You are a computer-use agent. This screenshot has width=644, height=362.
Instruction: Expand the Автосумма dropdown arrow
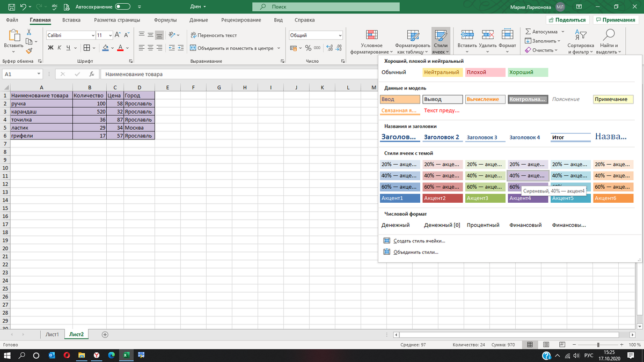coord(562,32)
